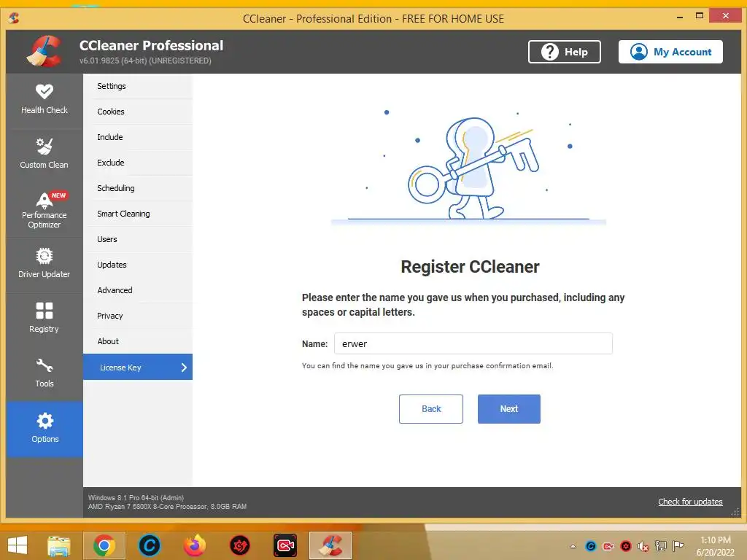747x560 pixels.
Task: Click the network tray icon
Action: point(661,546)
